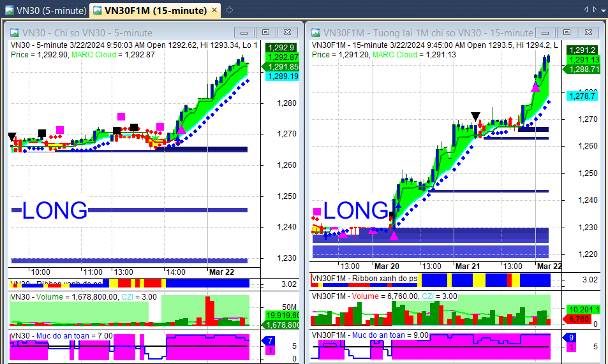Close the VN30 5-minute chart window
The width and height of the screenshot is (608, 364).
[287, 33]
